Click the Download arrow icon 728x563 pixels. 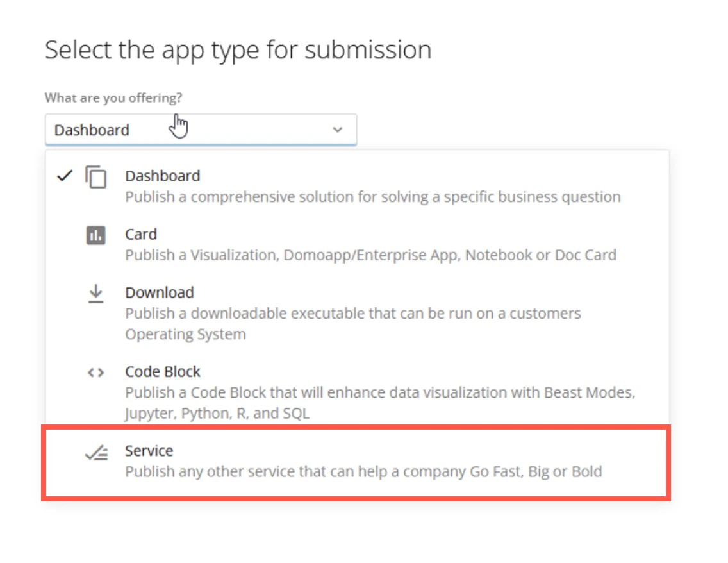click(95, 294)
